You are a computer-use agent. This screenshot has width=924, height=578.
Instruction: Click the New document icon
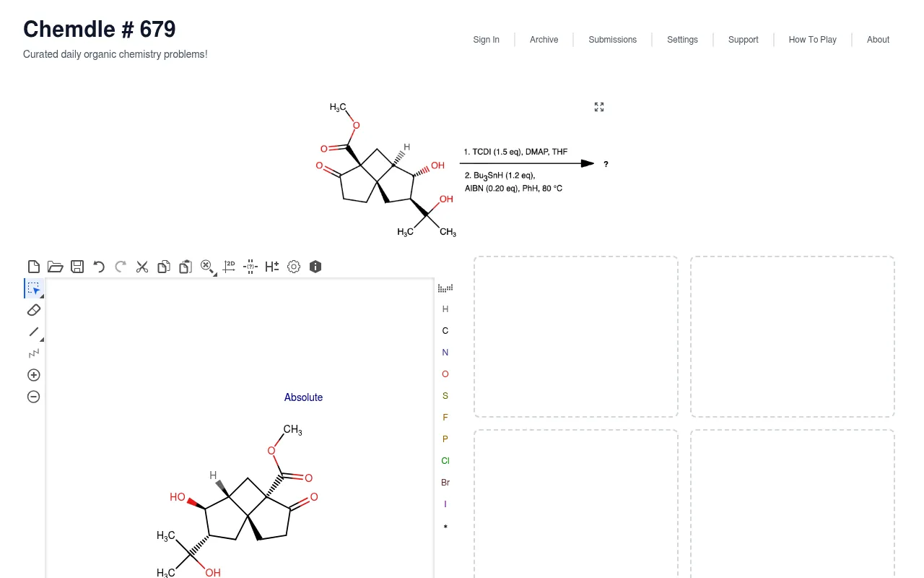point(34,267)
